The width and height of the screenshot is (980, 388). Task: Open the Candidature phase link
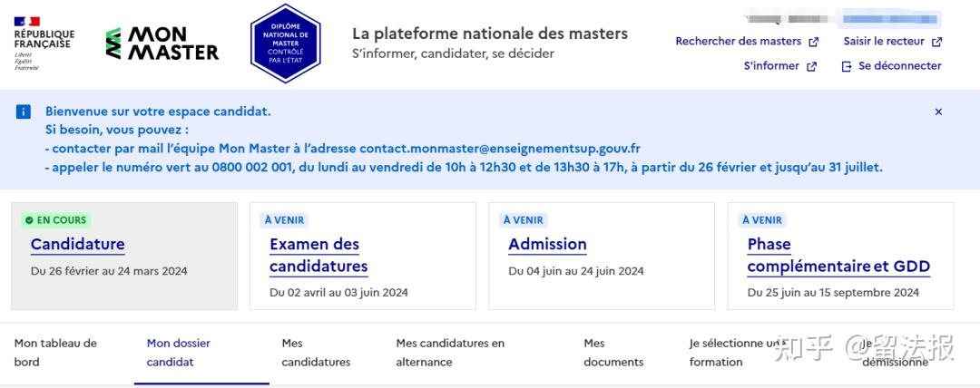78,244
